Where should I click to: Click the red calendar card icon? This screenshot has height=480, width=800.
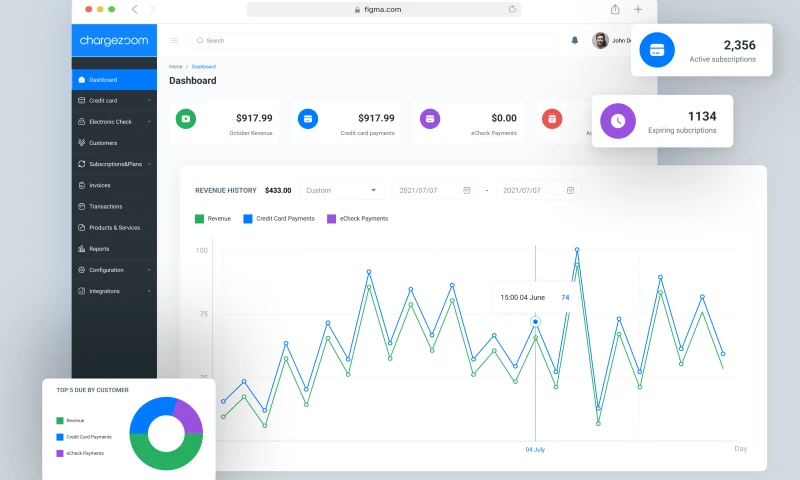(x=552, y=119)
